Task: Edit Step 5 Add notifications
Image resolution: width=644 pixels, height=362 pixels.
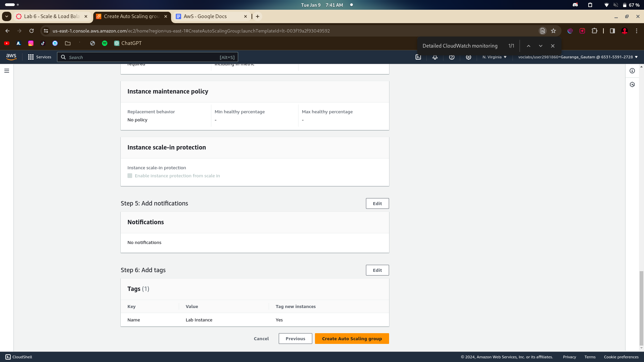Action: coord(377,203)
